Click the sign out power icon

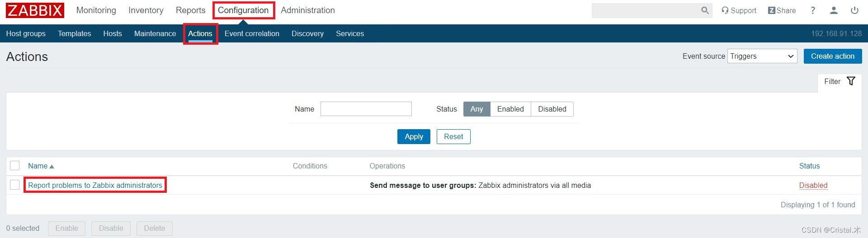tap(854, 10)
